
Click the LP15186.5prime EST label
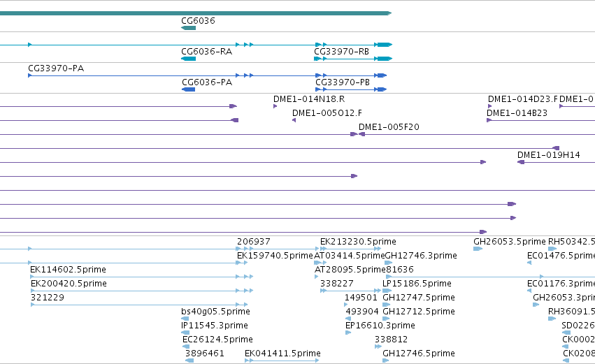(417, 284)
